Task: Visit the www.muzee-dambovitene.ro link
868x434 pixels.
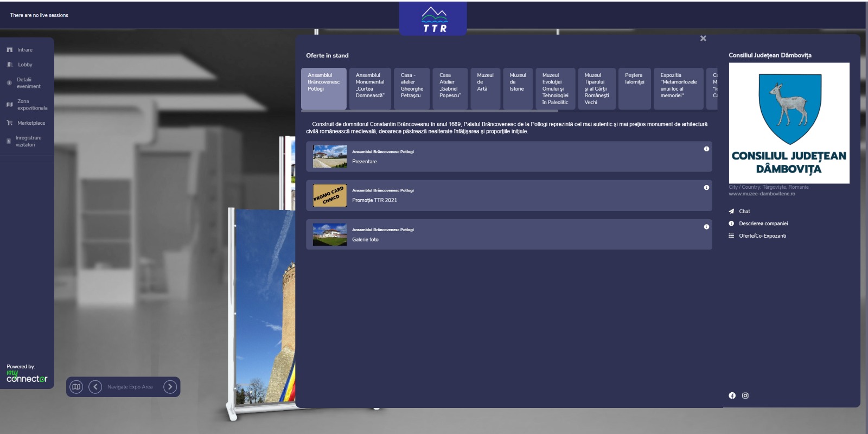Action: coord(762,194)
